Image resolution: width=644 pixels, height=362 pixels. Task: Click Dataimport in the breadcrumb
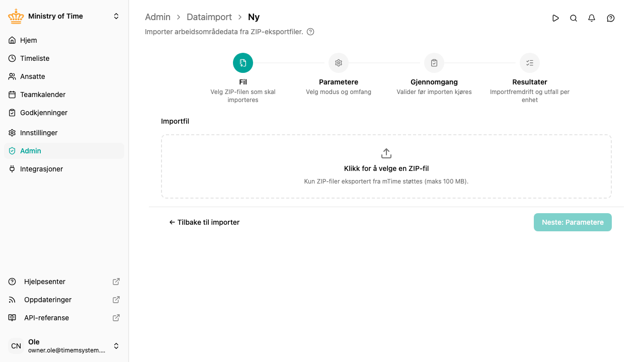(209, 17)
